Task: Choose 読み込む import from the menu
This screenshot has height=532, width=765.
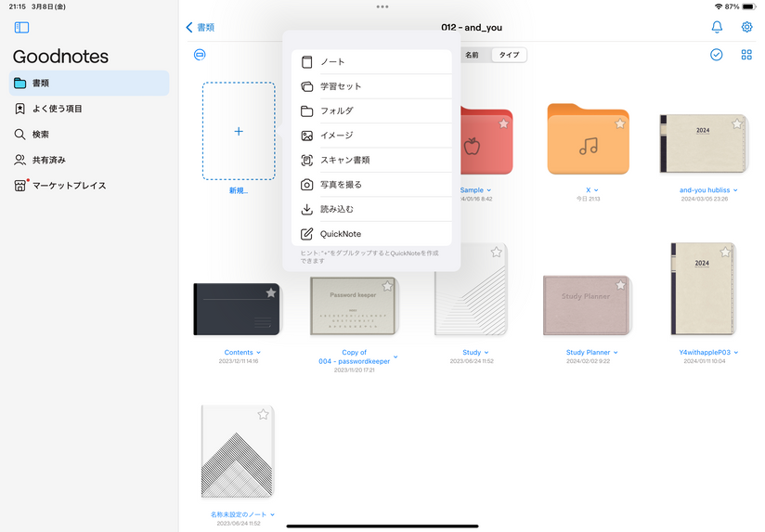Action: coord(371,209)
